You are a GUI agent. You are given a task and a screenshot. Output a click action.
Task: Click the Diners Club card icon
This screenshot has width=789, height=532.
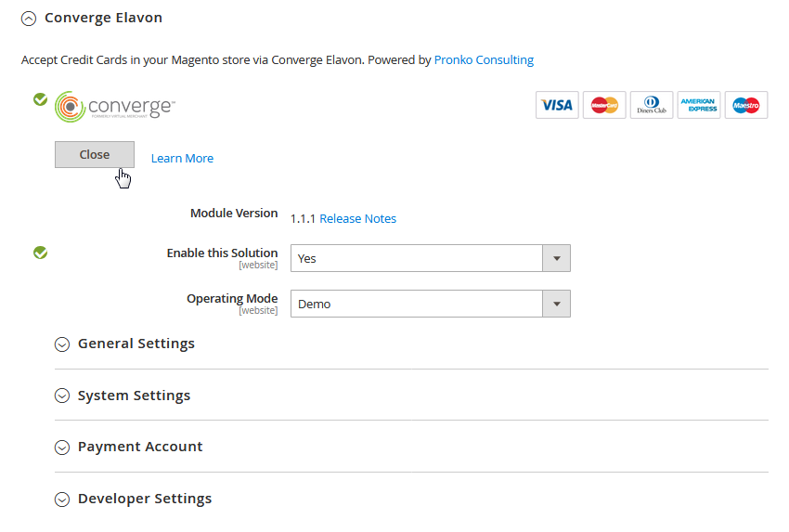652,105
